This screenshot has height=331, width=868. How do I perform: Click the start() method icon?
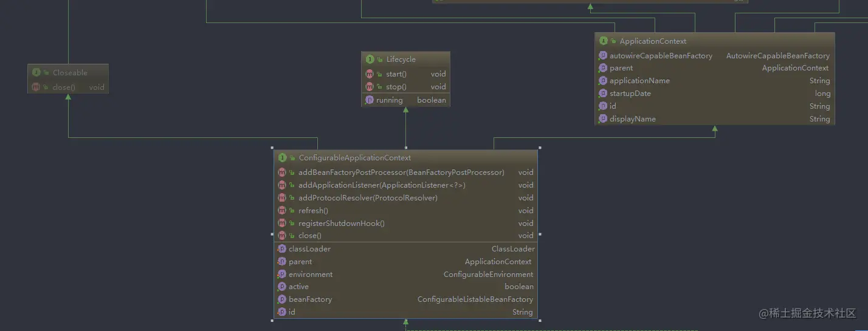[370, 74]
